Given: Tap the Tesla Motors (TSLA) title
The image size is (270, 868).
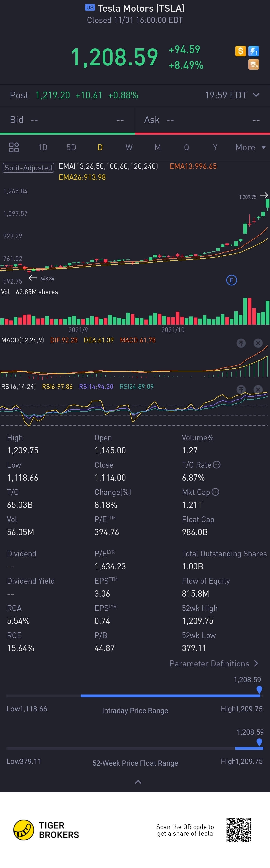Looking at the screenshot, I should click(x=141, y=8).
